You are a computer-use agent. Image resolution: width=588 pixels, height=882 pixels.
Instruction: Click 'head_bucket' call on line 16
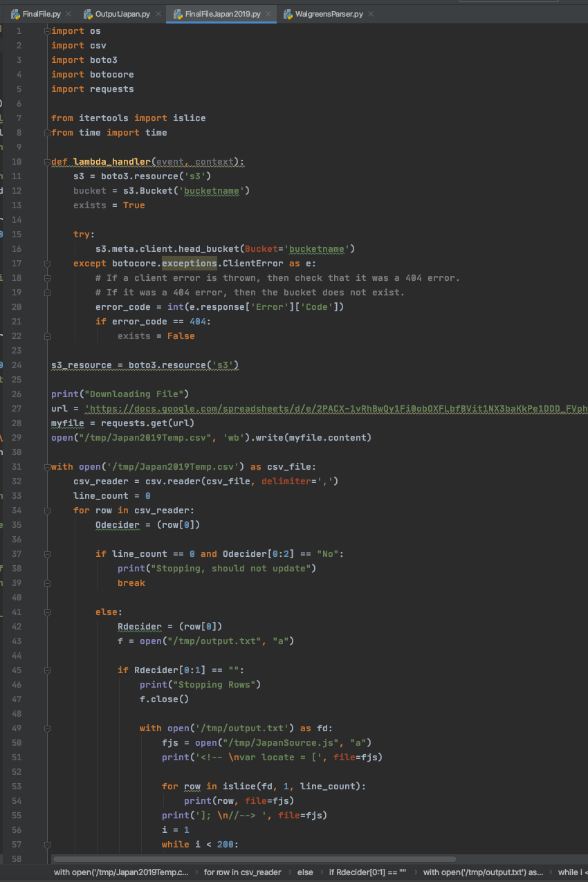click(x=209, y=249)
